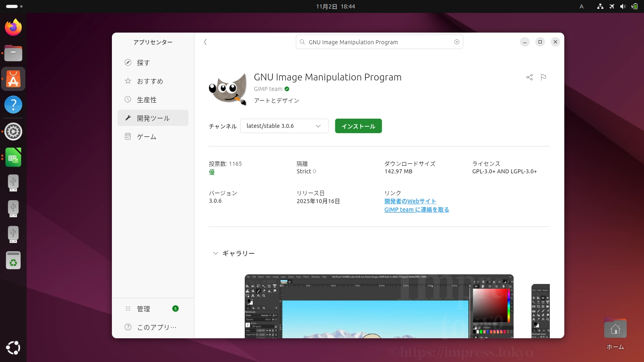Open the volume indicator in top bar
Screen dimensions: 644x362
click(x=623, y=6)
